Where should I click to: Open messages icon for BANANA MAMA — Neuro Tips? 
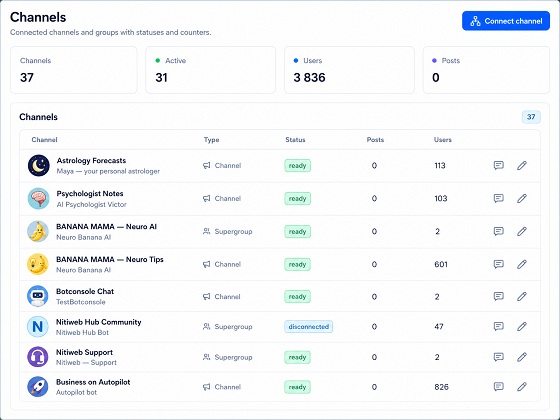coord(499,264)
